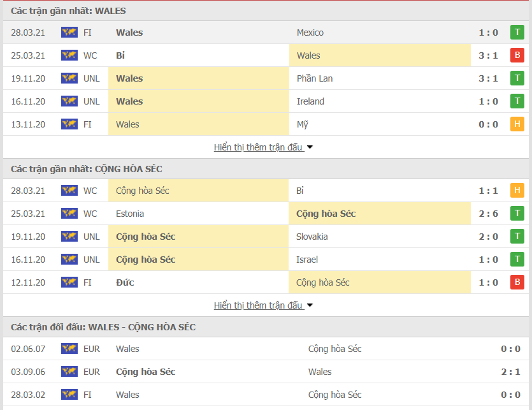Click the orange H badge in the Wales vs Mỹ row

click(x=517, y=124)
